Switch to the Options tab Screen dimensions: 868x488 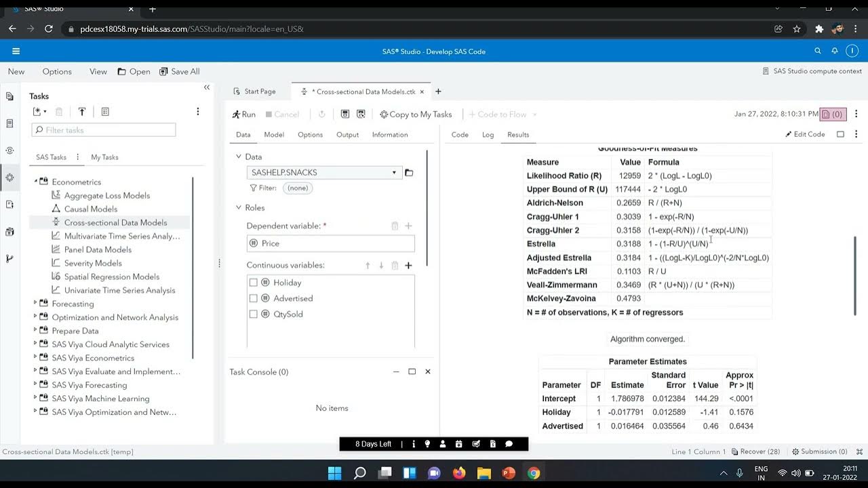pyautogui.click(x=311, y=135)
